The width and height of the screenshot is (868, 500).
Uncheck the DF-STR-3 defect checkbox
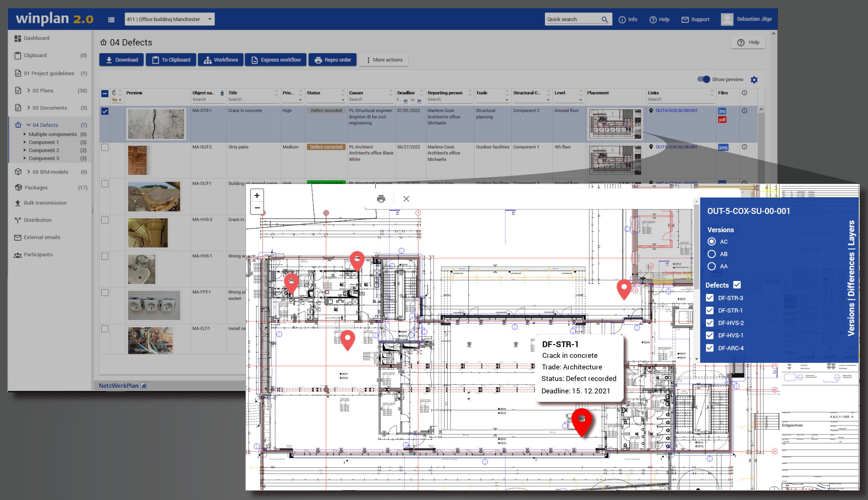[710, 298]
